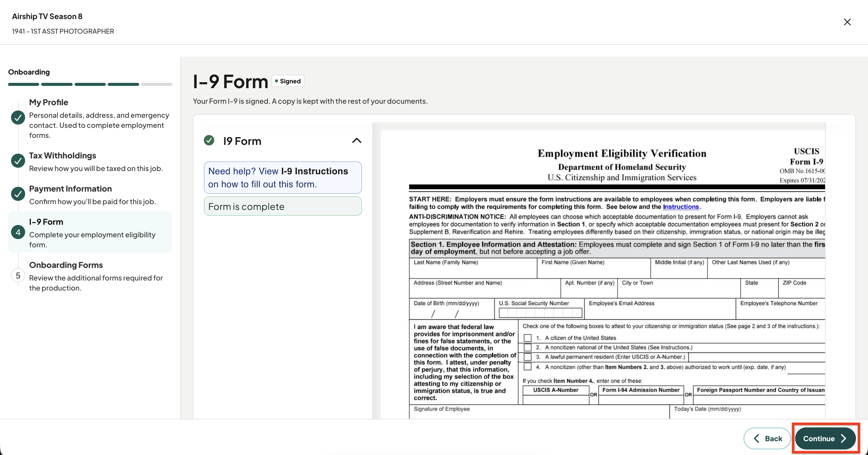Click the Address (Street Number and Name) field

[x=485, y=288]
